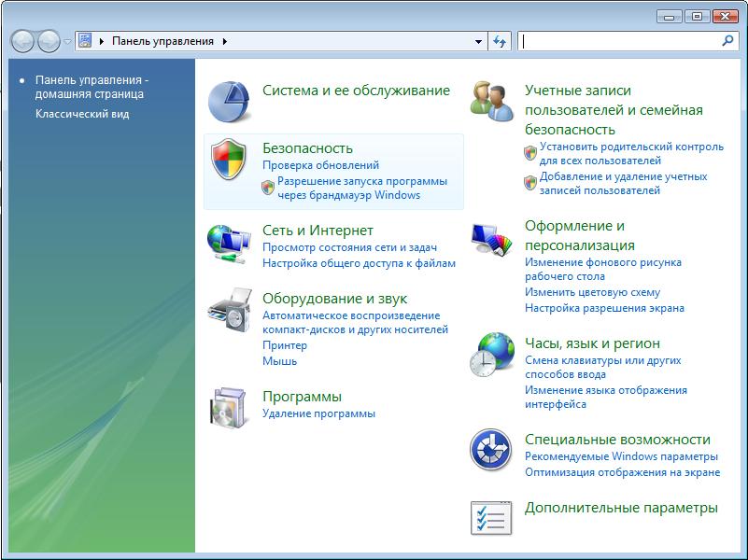Viewport: 748px width, 560px height.
Task: Click the Hardware and Sound printer icon
Action: [230, 310]
